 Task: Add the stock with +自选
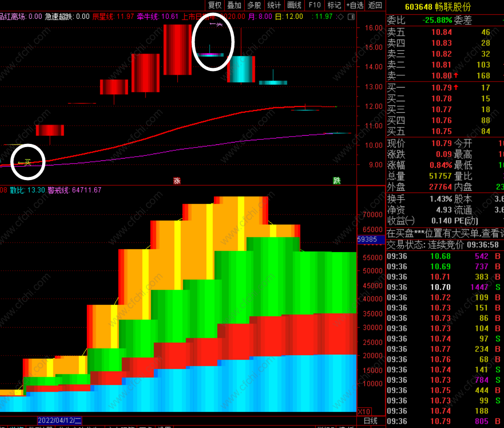355,5
